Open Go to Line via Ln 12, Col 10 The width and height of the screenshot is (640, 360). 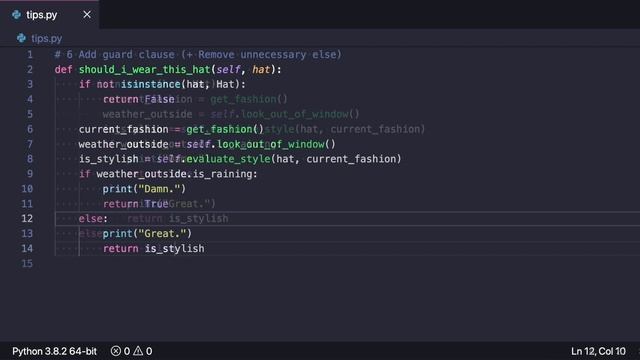598,351
